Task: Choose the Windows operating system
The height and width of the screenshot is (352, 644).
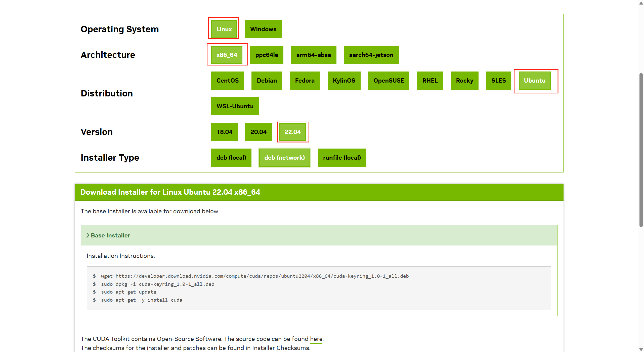Action: (x=263, y=29)
